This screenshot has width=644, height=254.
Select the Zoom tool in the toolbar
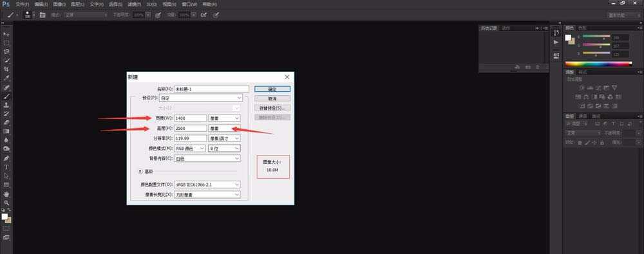[x=6, y=203]
